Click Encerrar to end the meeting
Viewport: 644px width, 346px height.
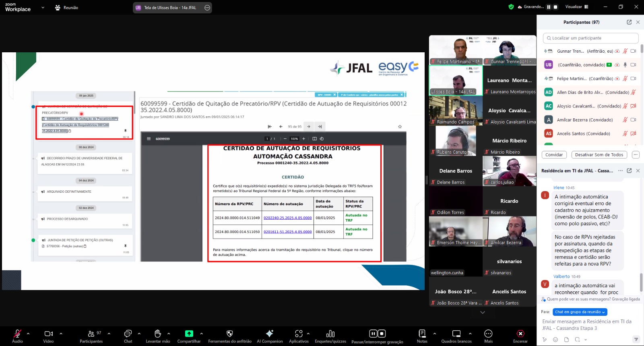pyautogui.click(x=520, y=336)
